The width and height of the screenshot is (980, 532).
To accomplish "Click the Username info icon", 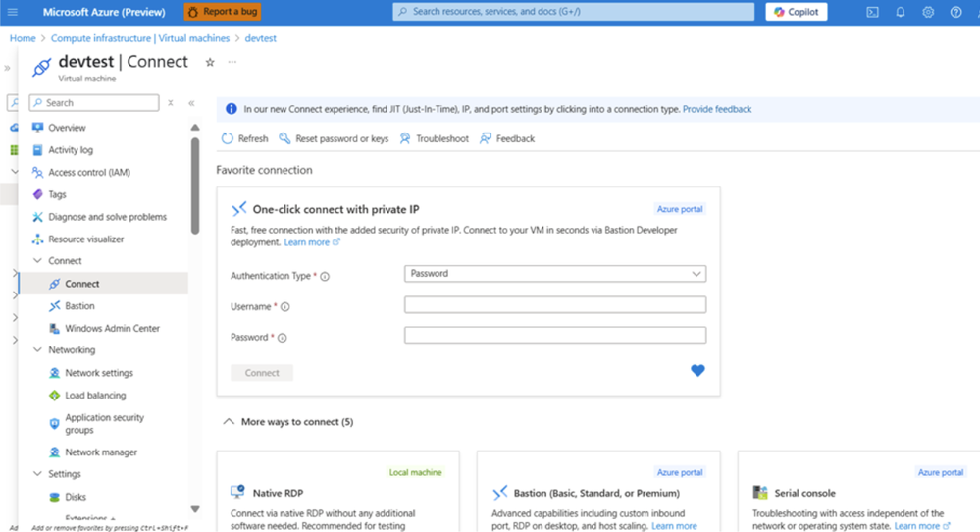I will [x=285, y=307].
